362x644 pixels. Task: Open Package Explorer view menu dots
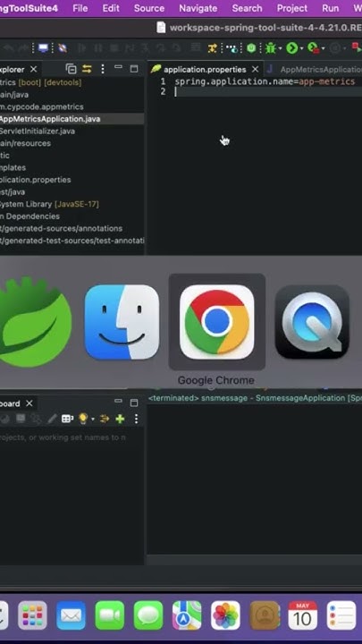[103, 69]
